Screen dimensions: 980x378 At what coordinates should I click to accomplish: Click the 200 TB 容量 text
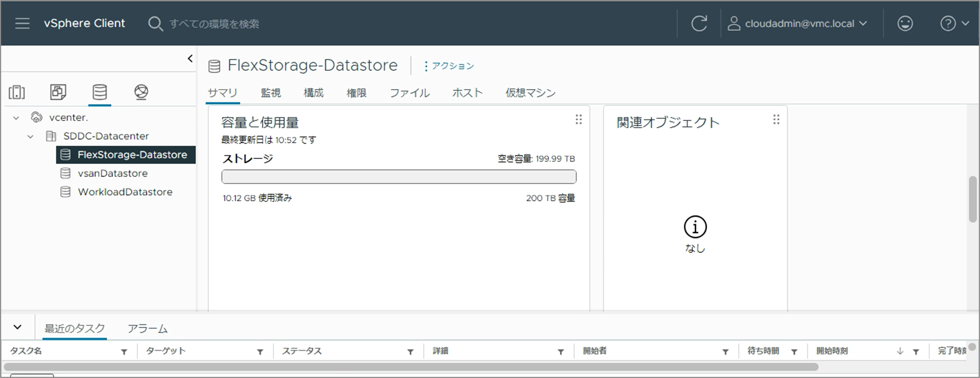551,198
